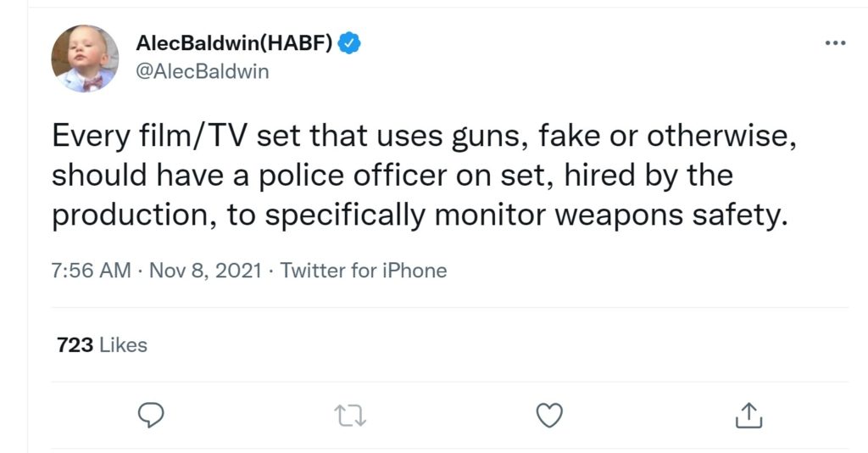The height and width of the screenshot is (453, 868).
Task: Click the word Likes below the tweet
Action: tap(123, 345)
